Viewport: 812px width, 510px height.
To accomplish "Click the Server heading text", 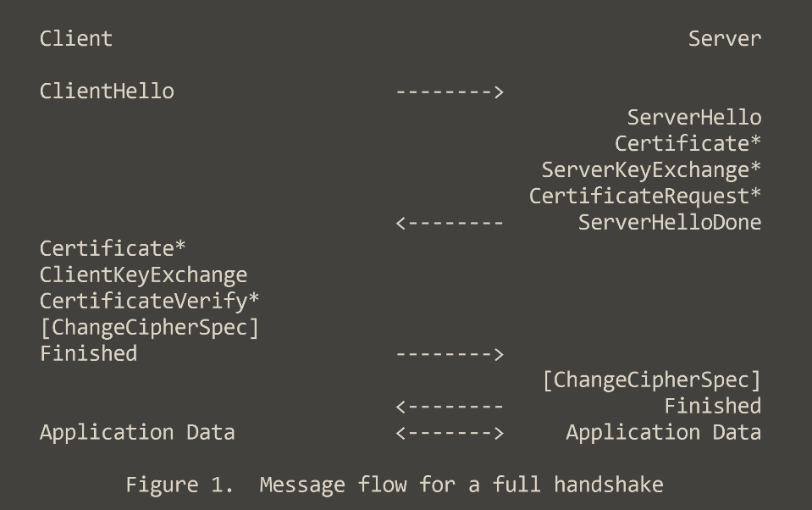I will [725, 39].
